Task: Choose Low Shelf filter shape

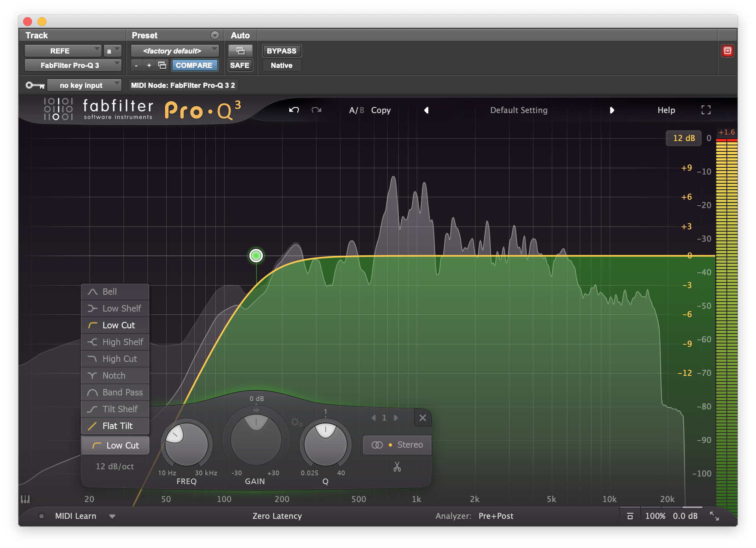Action: click(115, 308)
